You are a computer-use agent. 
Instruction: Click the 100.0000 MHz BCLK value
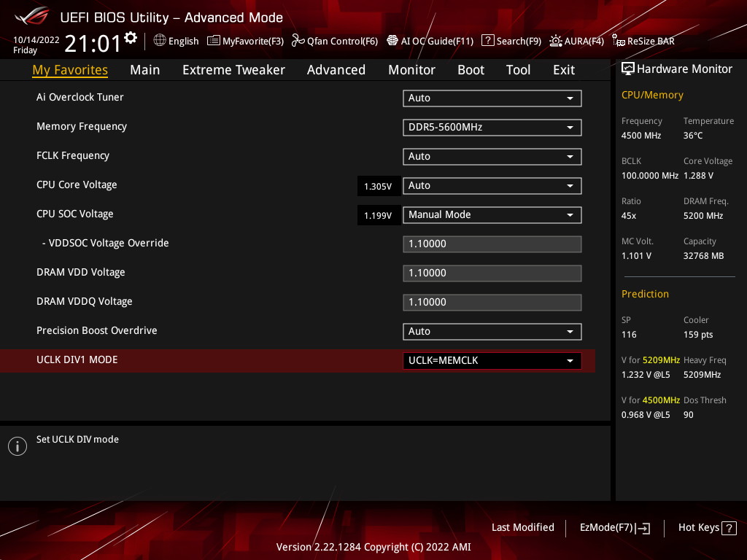click(650, 176)
